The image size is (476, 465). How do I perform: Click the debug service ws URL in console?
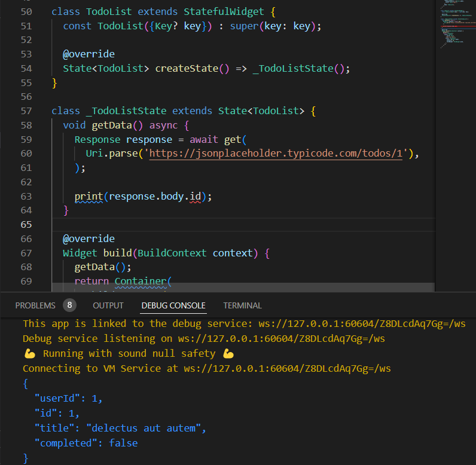click(x=362, y=324)
